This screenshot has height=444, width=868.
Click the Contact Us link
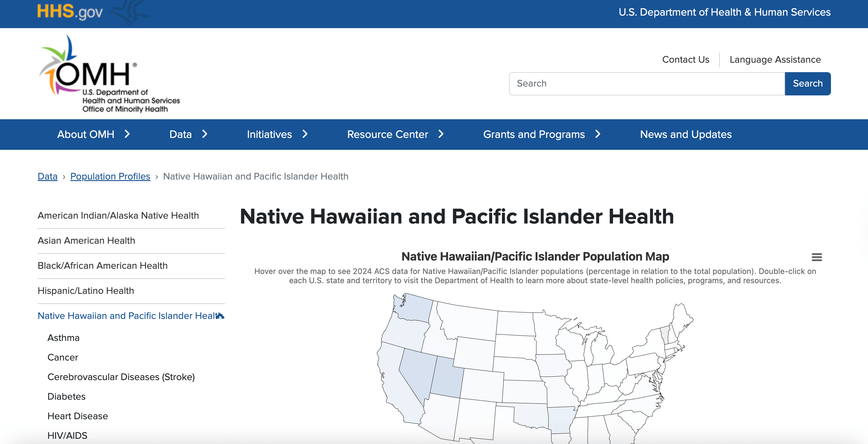(x=685, y=60)
